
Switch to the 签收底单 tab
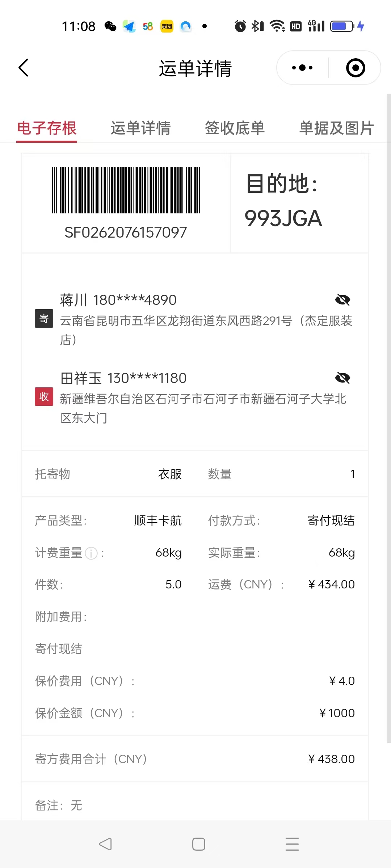[235, 128]
